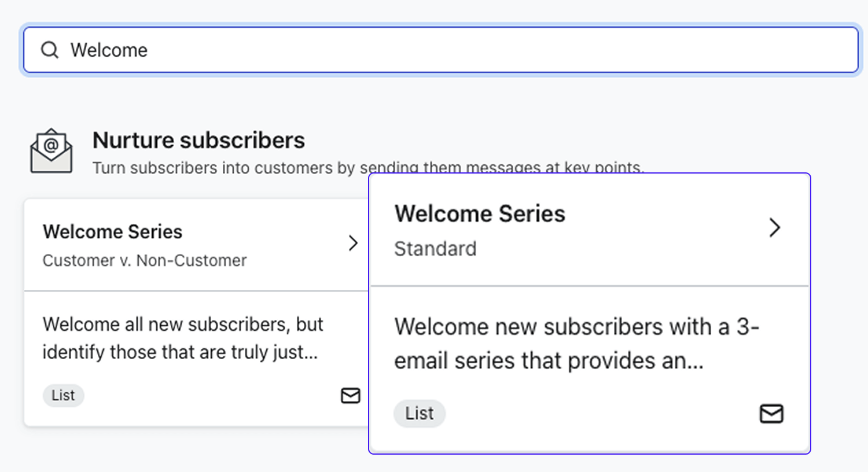868x472 pixels.
Task: Click the "Customer v. Non-Customer" subtitle
Action: [145, 261]
